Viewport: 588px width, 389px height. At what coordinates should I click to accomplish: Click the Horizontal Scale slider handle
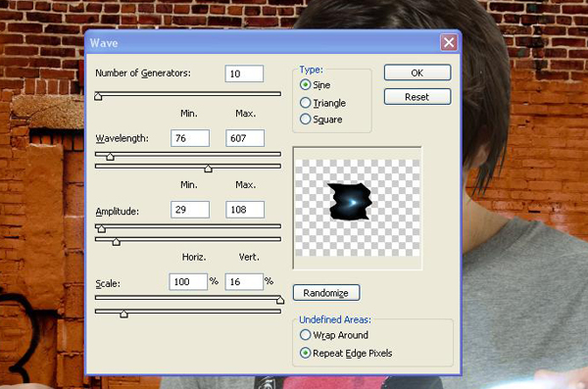click(x=280, y=300)
